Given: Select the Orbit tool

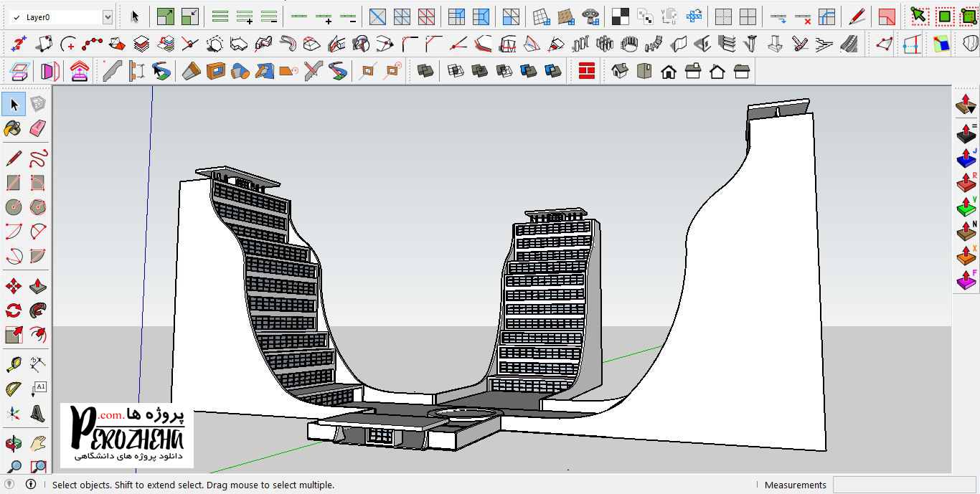Looking at the screenshot, I should point(13,442).
